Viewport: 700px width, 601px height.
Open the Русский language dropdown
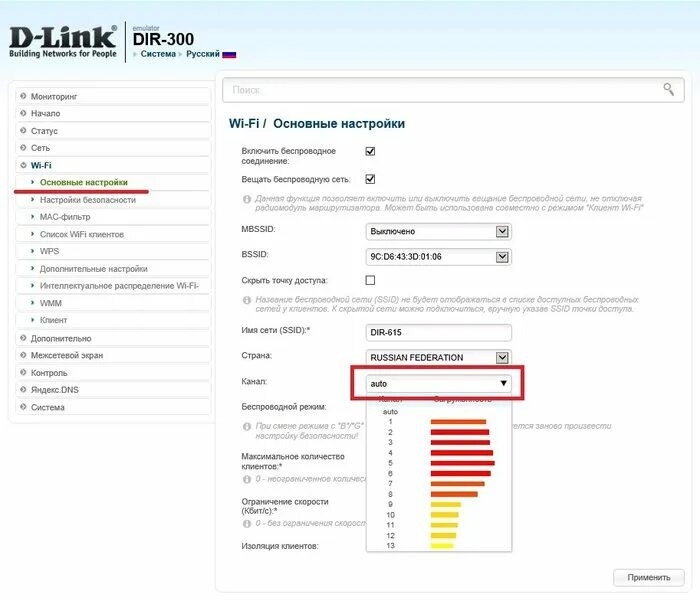[x=203, y=54]
